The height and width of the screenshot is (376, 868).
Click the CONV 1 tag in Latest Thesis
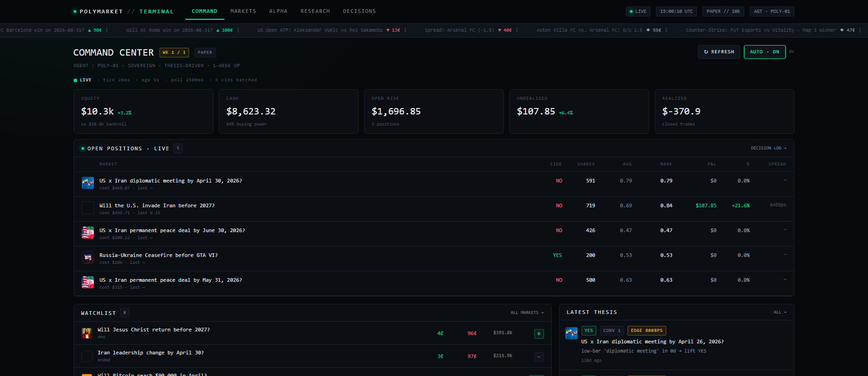612,330
